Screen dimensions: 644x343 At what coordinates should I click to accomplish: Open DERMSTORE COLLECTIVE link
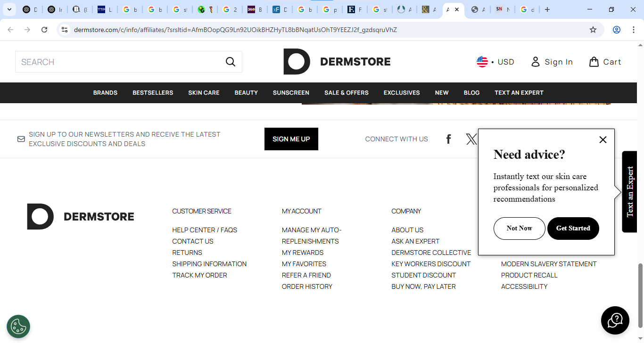tap(431, 253)
